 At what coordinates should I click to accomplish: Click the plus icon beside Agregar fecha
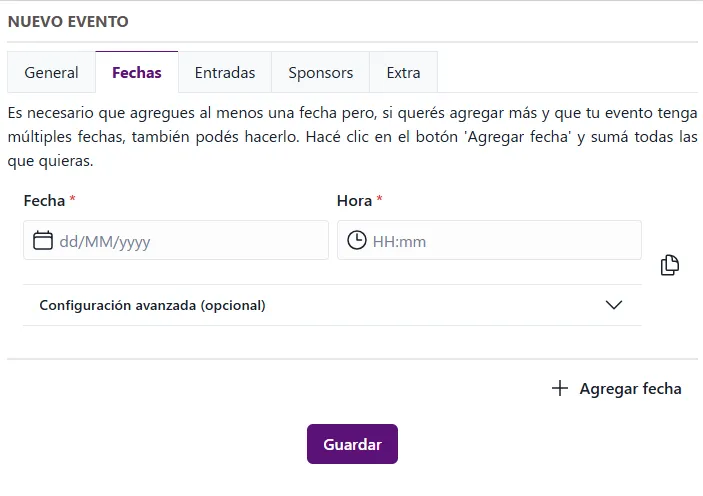tap(560, 388)
